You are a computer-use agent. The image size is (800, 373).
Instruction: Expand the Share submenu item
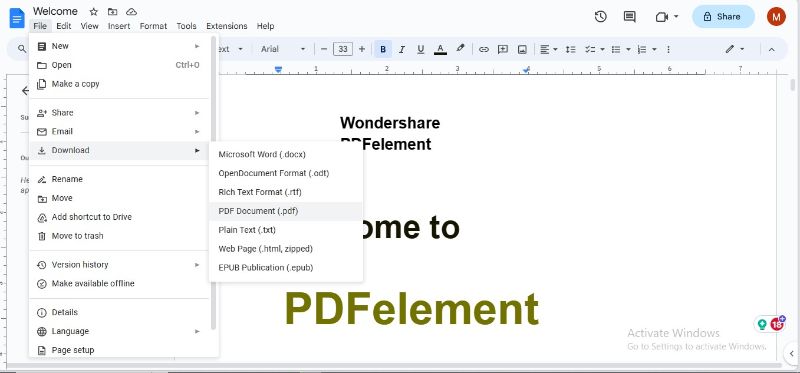[119, 112]
